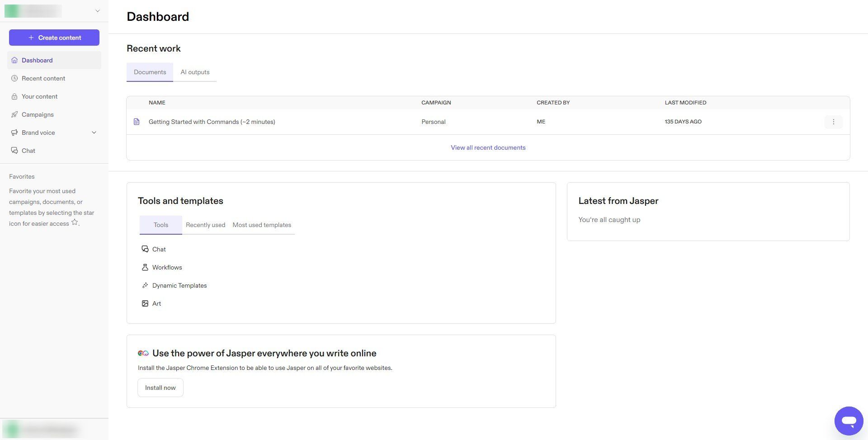This screenshot has height=440, width=868.
Task: Open Dashboard in the sidebar
Action: (x=54, y=60)
